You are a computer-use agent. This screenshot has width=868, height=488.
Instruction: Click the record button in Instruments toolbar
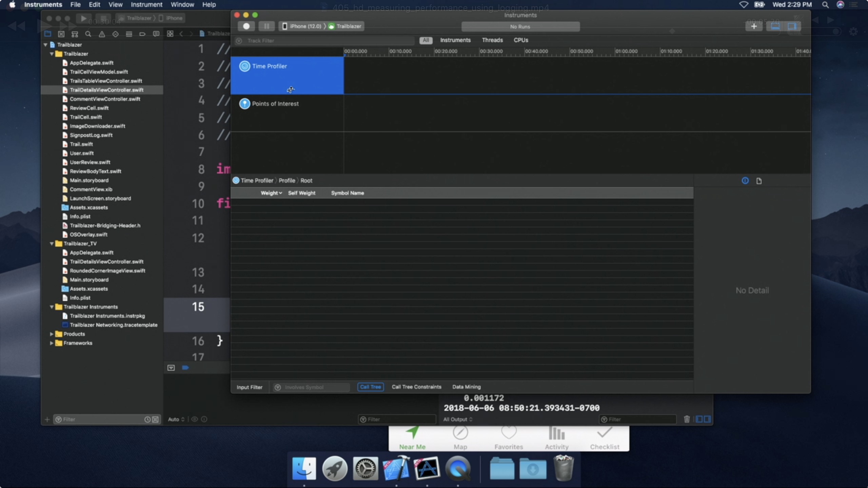(x=246, y=26)
